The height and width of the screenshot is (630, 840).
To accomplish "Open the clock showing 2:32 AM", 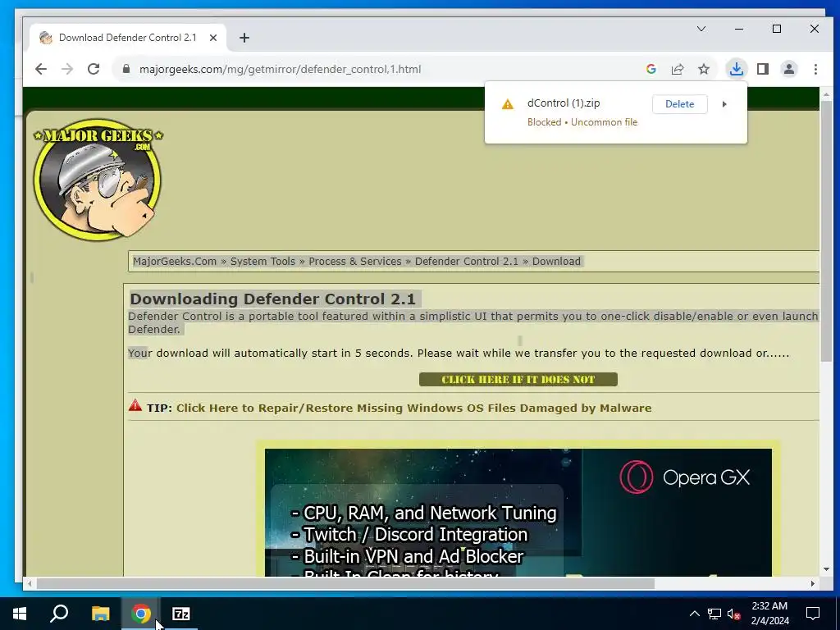I will coord(769,614).
